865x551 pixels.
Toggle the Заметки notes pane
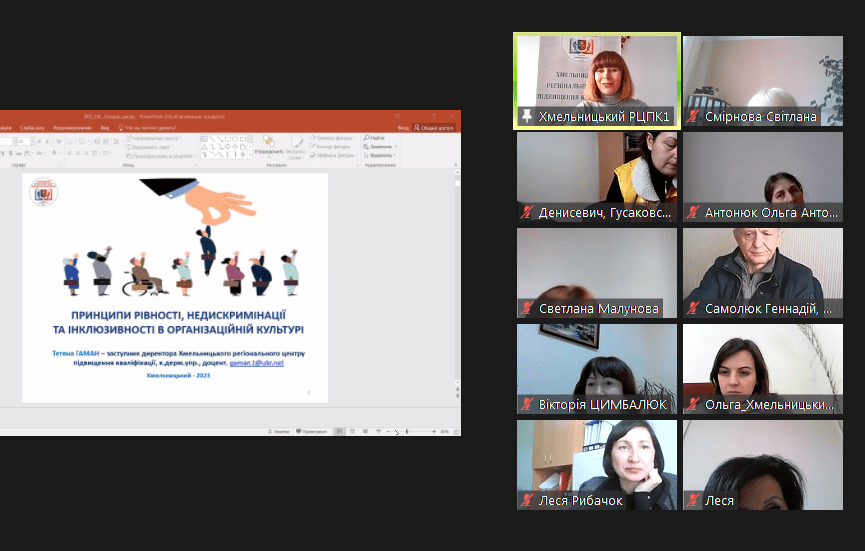point(280,431)
